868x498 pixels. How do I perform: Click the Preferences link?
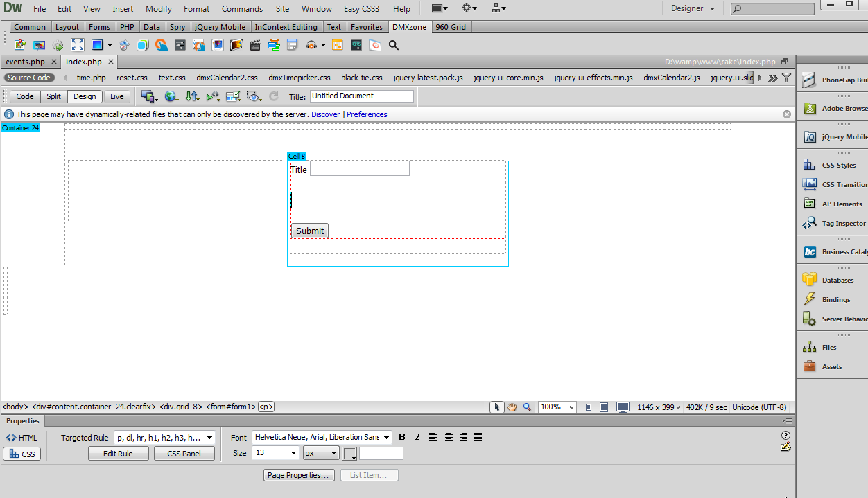pos(367,114)
